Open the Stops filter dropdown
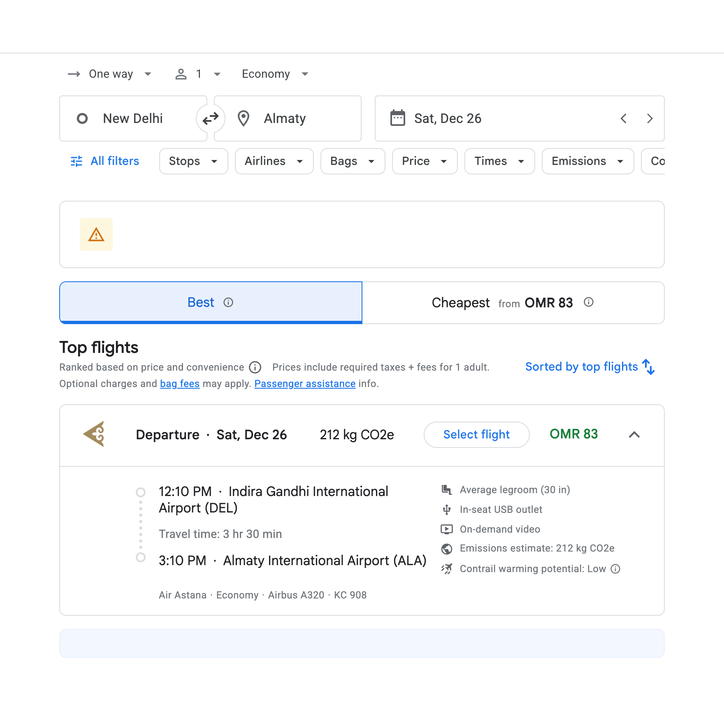The image size is (724, 728). [x=193, y=161]
